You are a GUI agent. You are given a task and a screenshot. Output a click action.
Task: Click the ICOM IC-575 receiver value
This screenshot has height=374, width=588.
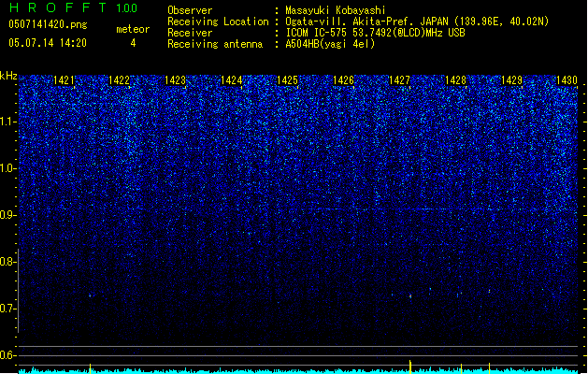tap(375, 33)
